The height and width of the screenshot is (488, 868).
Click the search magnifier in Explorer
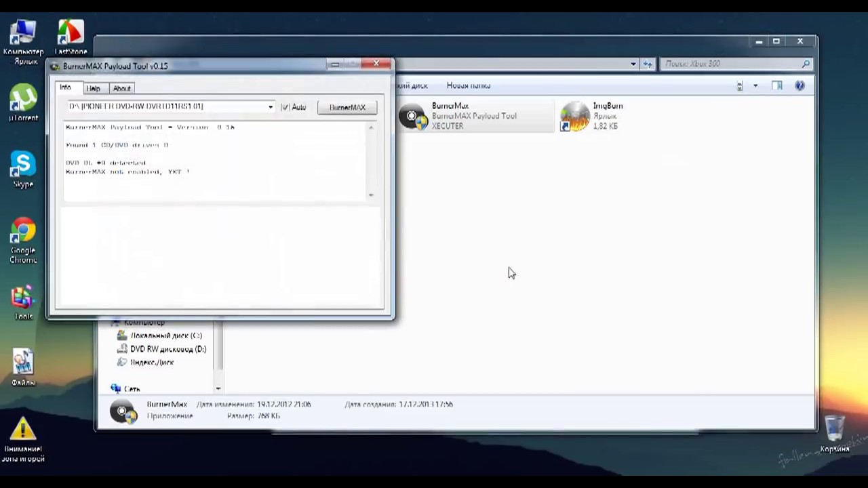(806, 64)
